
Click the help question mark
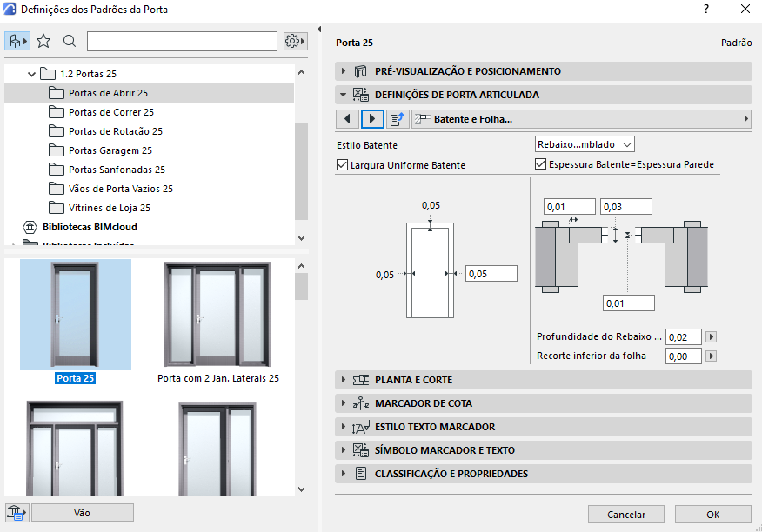[706, 9]
